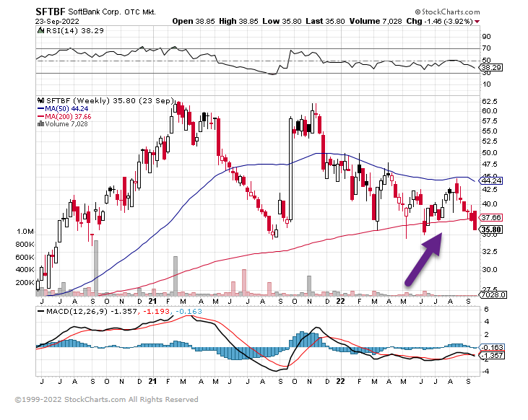Click the Open 38.85 quote value
Viewport: 528px width, 420px height.
coord(194,21)
